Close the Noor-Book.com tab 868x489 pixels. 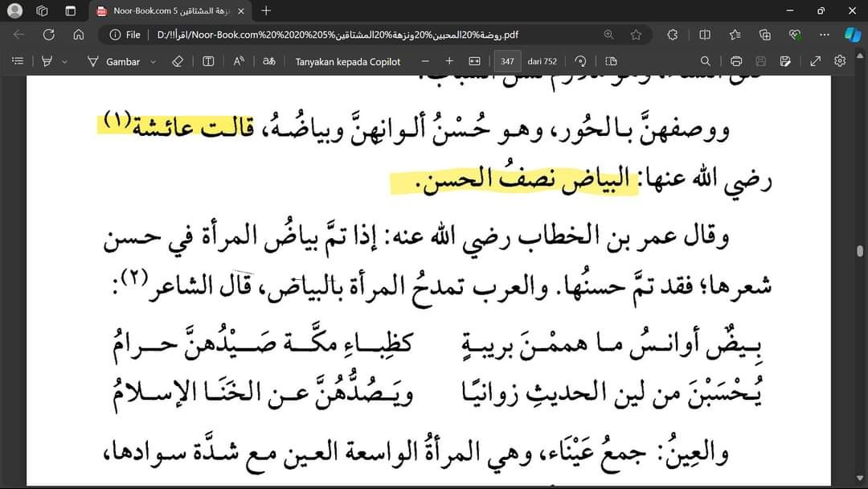pyautogui.click(x=241, y=11)
